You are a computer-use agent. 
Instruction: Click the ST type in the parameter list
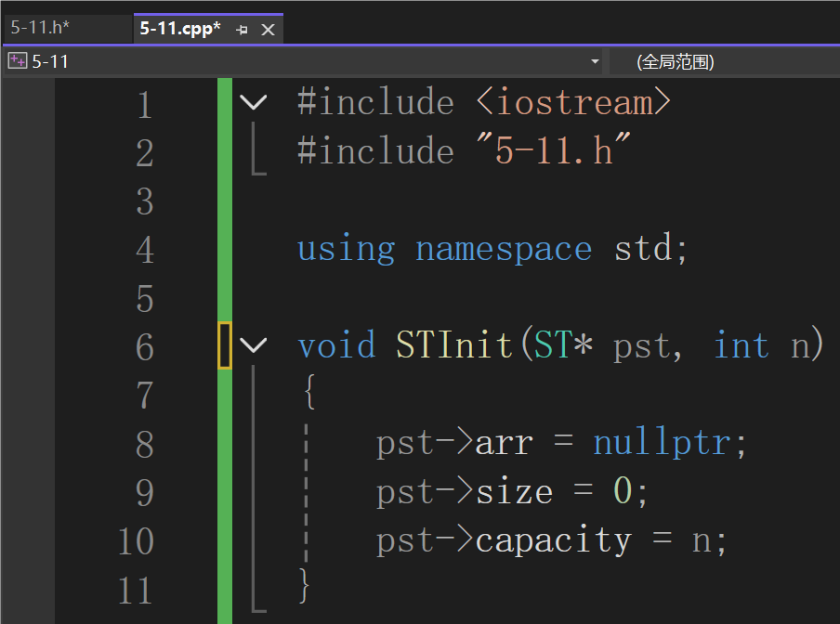553,344
